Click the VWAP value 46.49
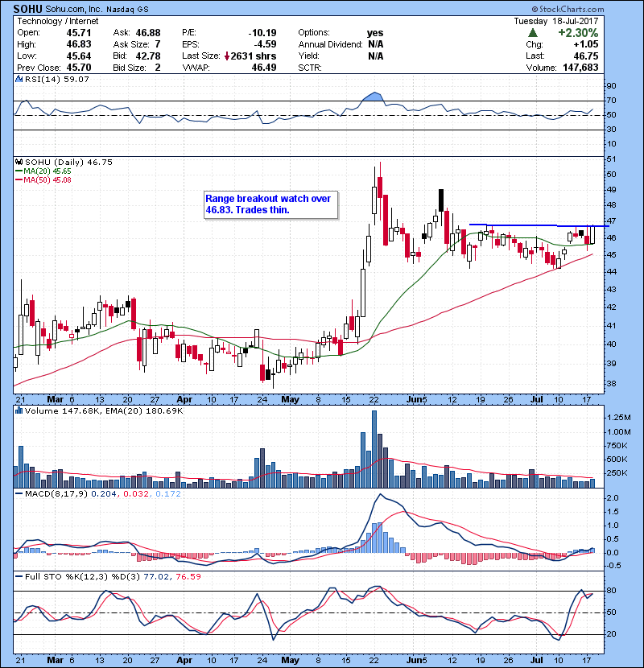 tap(264, 68)
